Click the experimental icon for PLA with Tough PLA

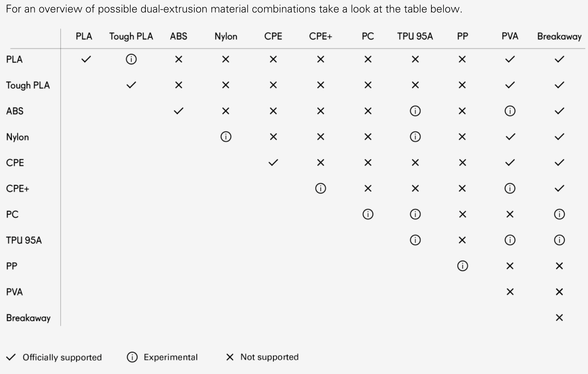[x=131, y=59]
